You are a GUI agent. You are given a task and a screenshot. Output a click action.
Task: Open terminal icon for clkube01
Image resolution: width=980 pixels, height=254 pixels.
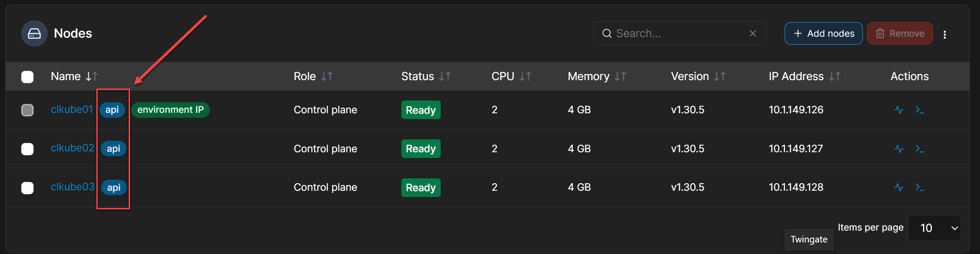tap(920, 110)
